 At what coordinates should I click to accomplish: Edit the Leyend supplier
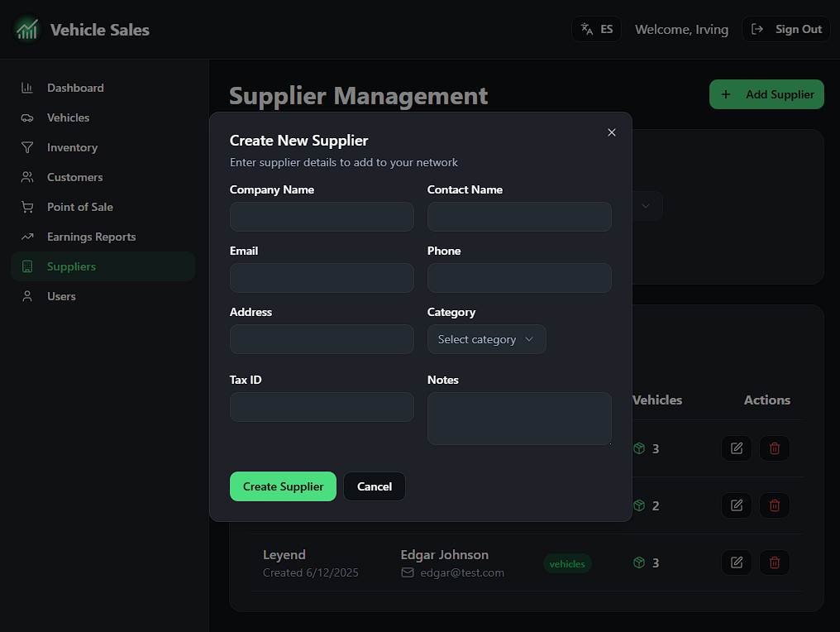(x=737, y=563)
